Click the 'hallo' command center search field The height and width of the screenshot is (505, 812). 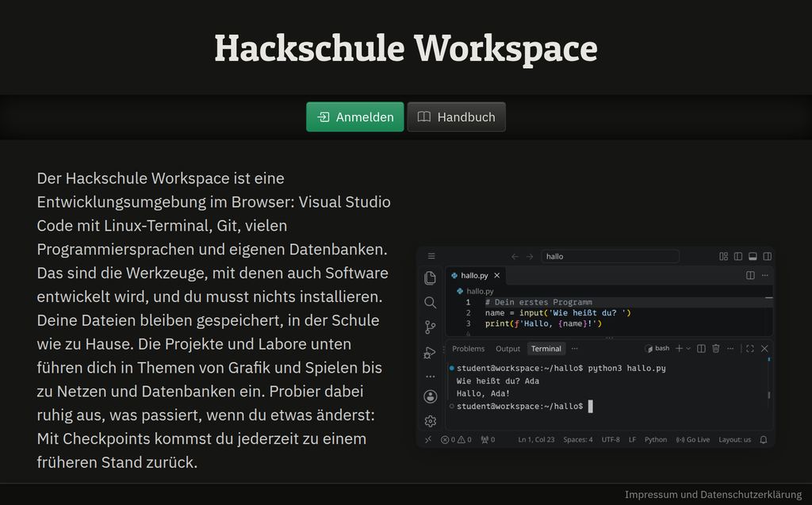pyautogui.click(x=610, y=256)
